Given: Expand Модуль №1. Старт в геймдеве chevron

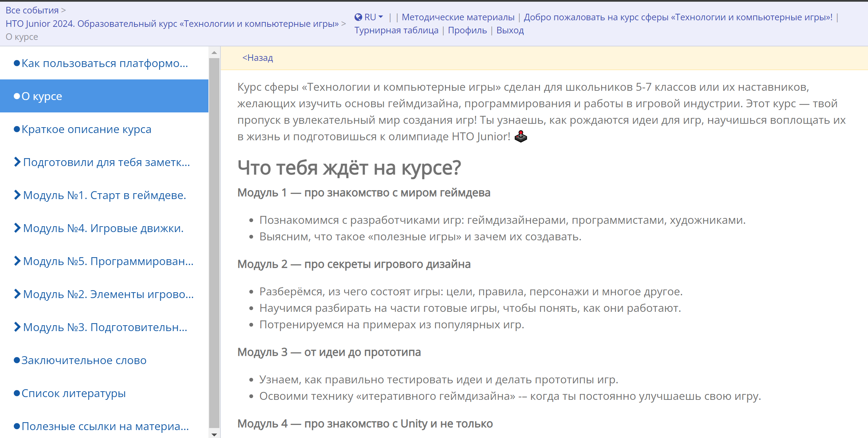Looking at the screenshot, I should tap(17, 195).
